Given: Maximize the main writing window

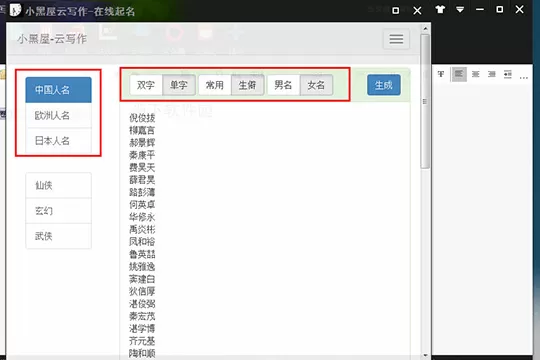Looking at the screenshot, I should [499, 10].
